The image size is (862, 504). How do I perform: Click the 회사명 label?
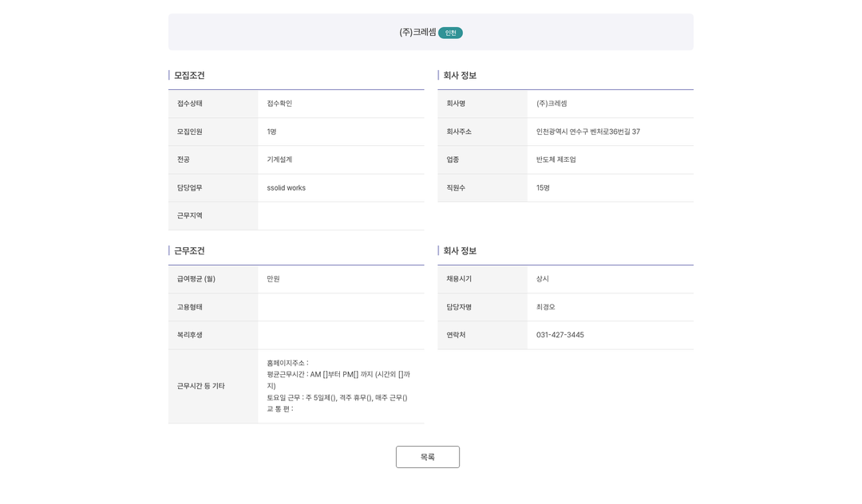[456, 103]
